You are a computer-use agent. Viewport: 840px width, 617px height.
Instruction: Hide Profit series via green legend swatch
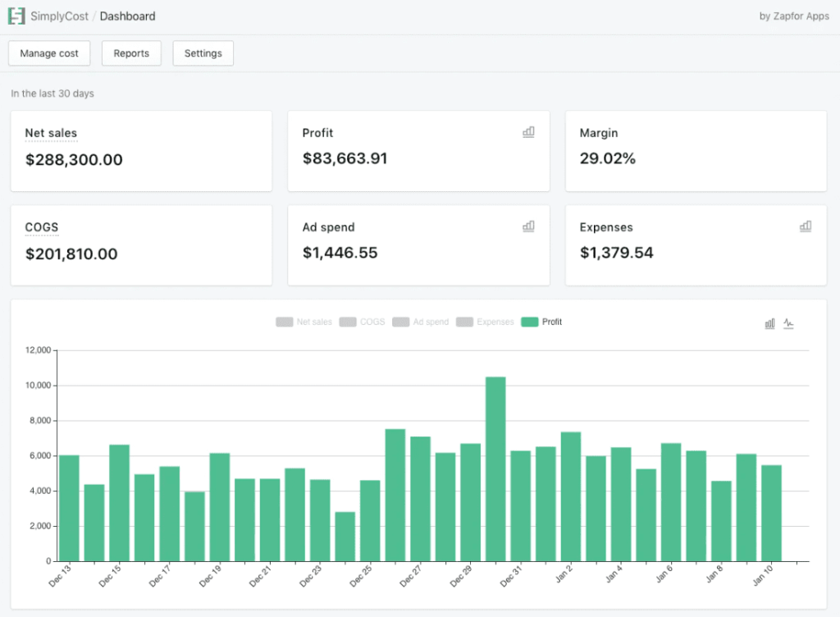(529, 322)
